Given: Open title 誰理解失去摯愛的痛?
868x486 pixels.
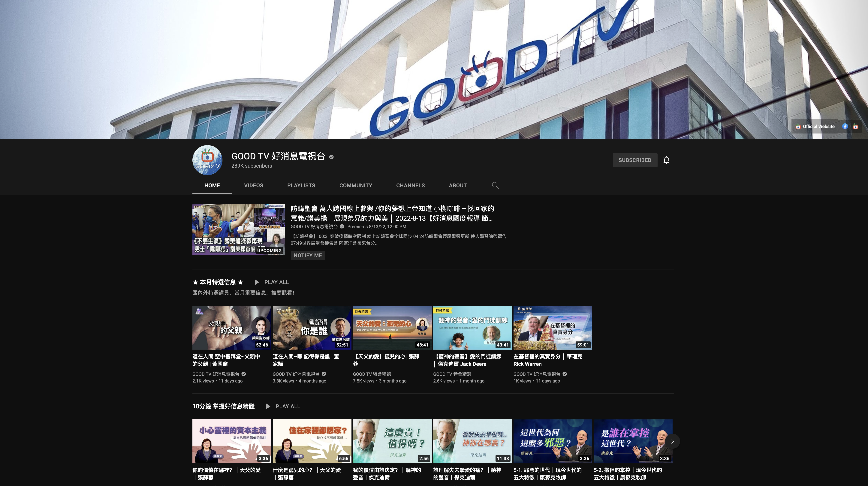Looking at the screenshot, I should click(x=467, y=474).
